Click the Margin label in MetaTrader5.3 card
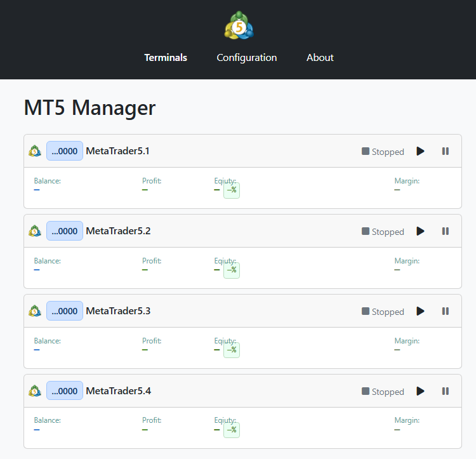This screenshot has height=459, width=476. click(407, 341)
